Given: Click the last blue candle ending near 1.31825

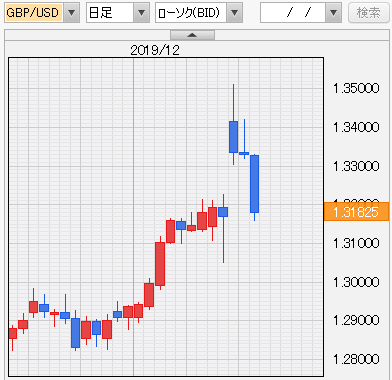Looking at the screenshot, I should point(254,184).
